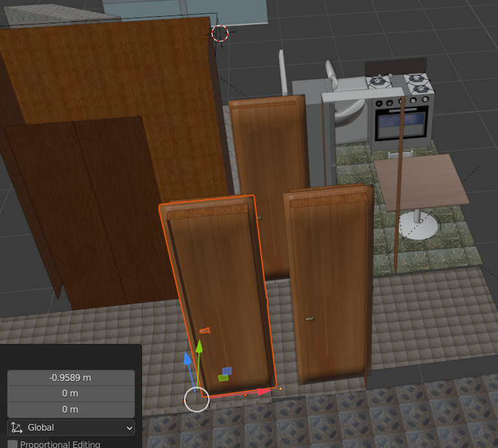The height and width of the screenshot is (448, 498).
Task: Open the Global orientation dropdown
Action: pyautogui.click(x=71, y=427)
